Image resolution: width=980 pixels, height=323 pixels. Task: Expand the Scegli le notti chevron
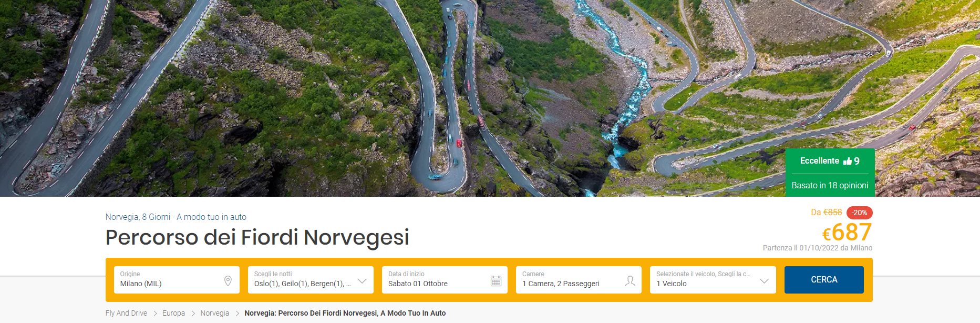(x=362, y=281)
